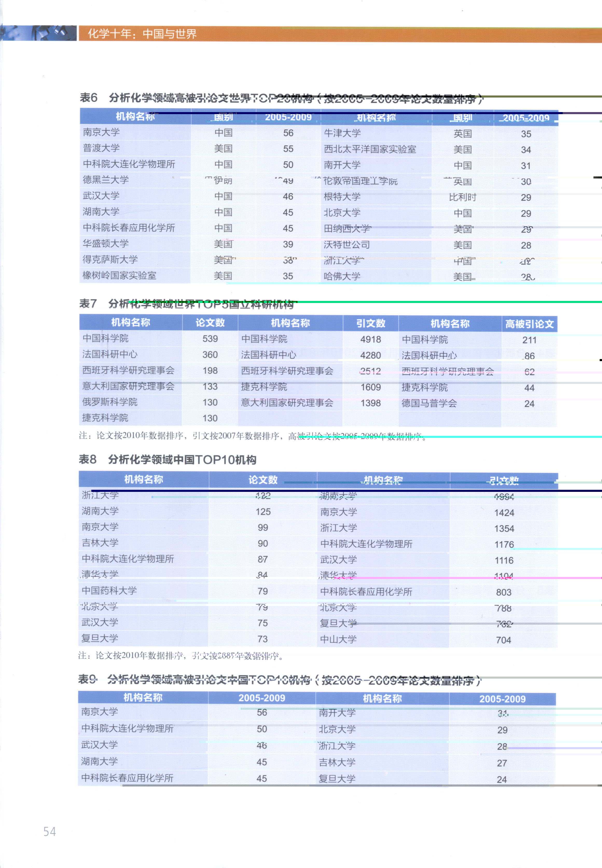Click the cell 德国马普学会
The height and width of the screenshot is (868, 602).
coord(429,403)
